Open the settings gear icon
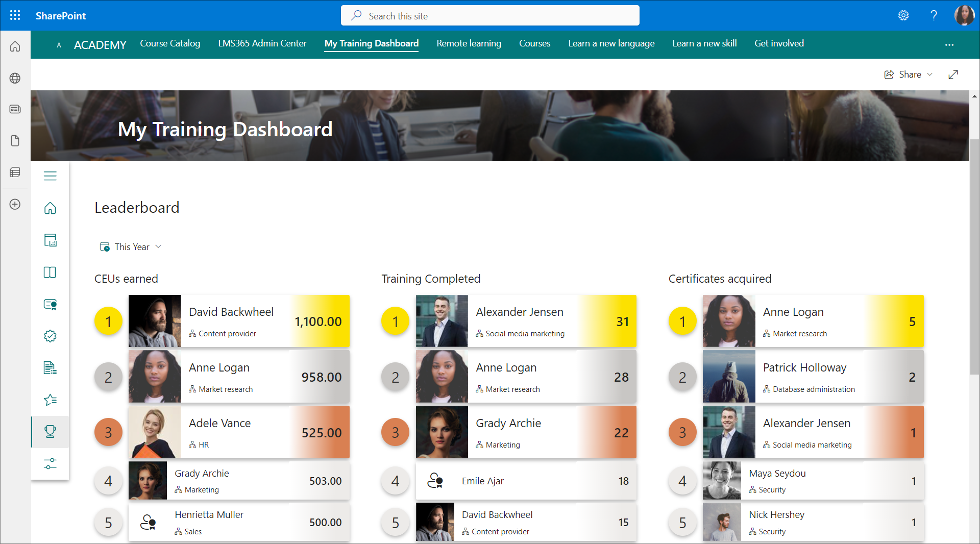This screenshot has height=544, width=980. pos(903,15)
